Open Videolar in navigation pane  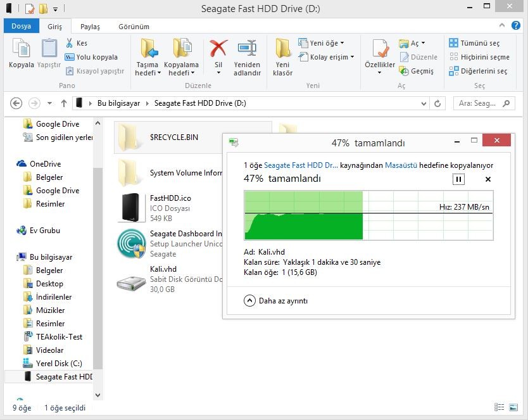(43, 350)
